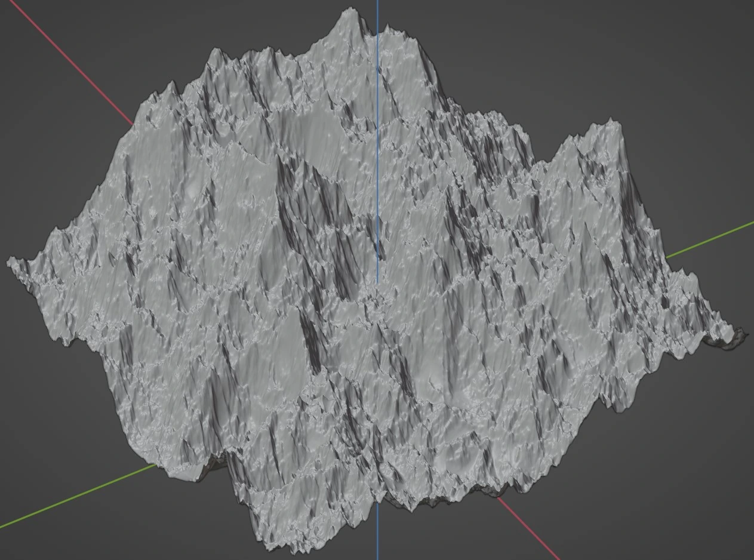Click where the red axis meets the terrain's upper-left edge
This screenshot has width=754, height=560.
(133, 124)
